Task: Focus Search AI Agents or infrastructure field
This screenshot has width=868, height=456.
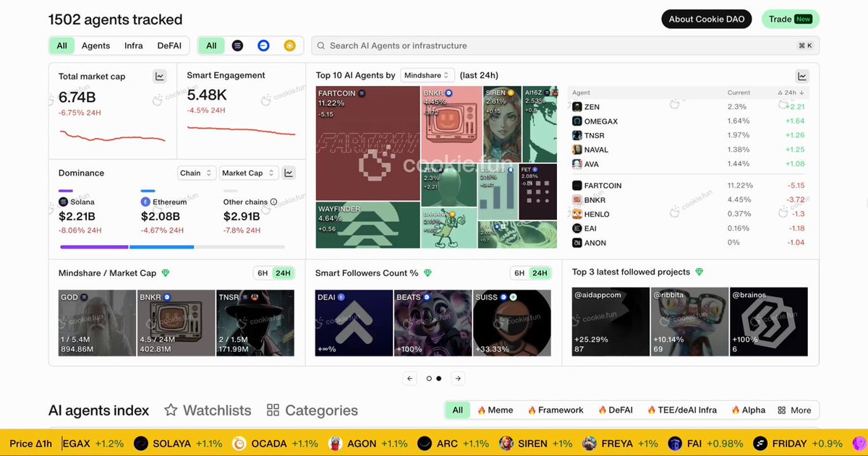Action: pyautogui.click(x=565, y=46)
